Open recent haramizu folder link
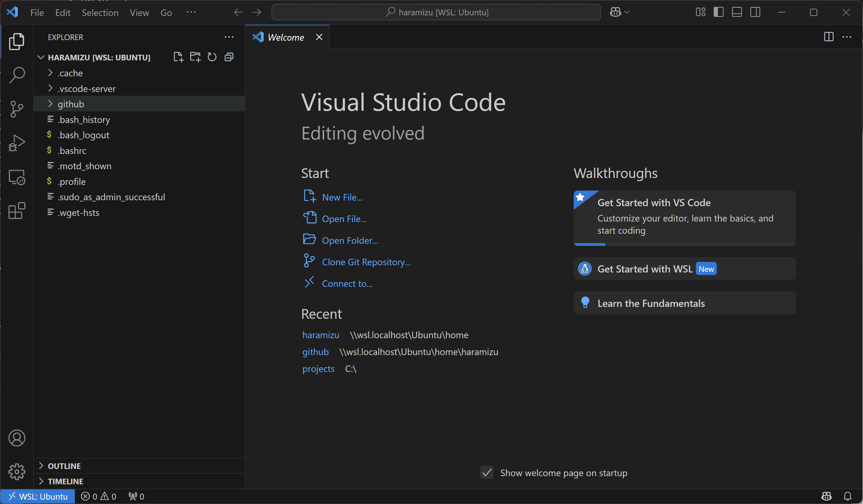The width and height of the screenshot is (863, 504). (321, 335)
